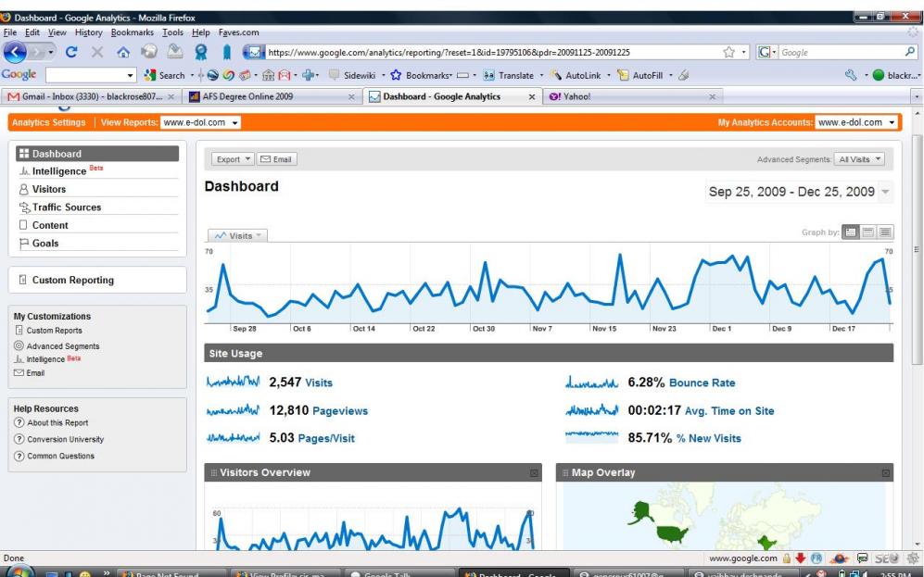The image size is (924, 577).
Task: Click the Custom Reporting document icon
Action: point(23,280)
